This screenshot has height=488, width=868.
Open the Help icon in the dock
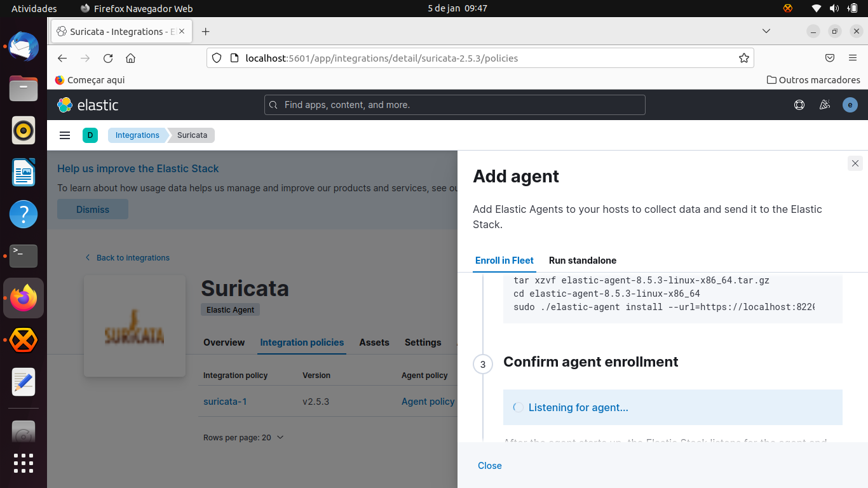[24, 214]
